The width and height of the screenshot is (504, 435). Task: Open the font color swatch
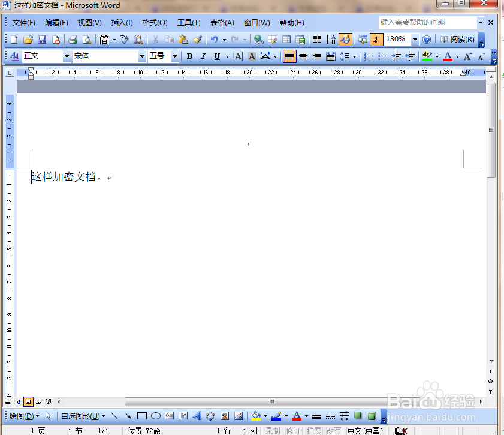(x=448, y=56)
